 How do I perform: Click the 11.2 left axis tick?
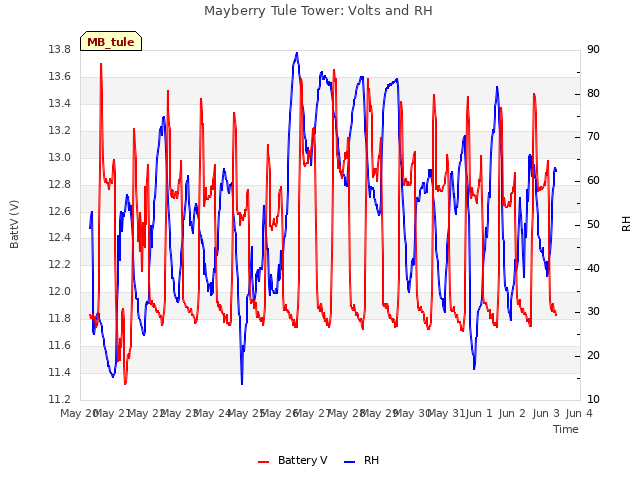pos(60,399)
